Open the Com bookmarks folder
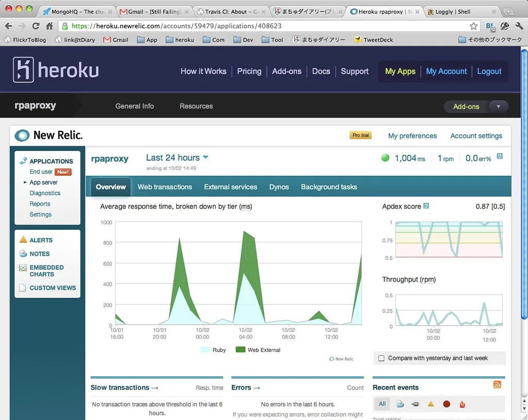Image resolution: width=528 pixels, height=420 pixels. click(x=213, y=40)
